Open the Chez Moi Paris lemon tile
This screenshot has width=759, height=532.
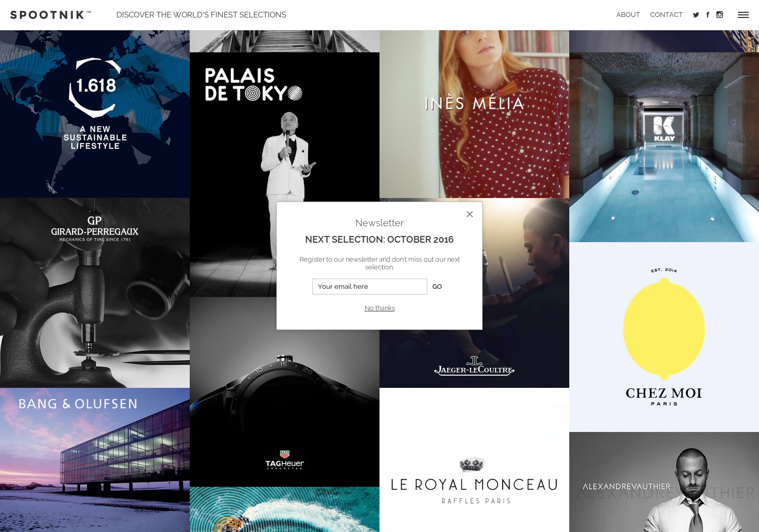pyautogui.click(x=664, y=337)
